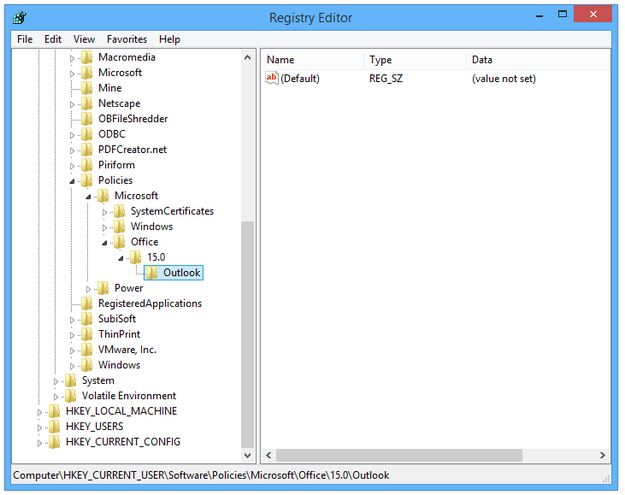Click the status bar registry path
The height and width of the screenshot is (495, 625).
pyautogui.click(x=201, y=475)
